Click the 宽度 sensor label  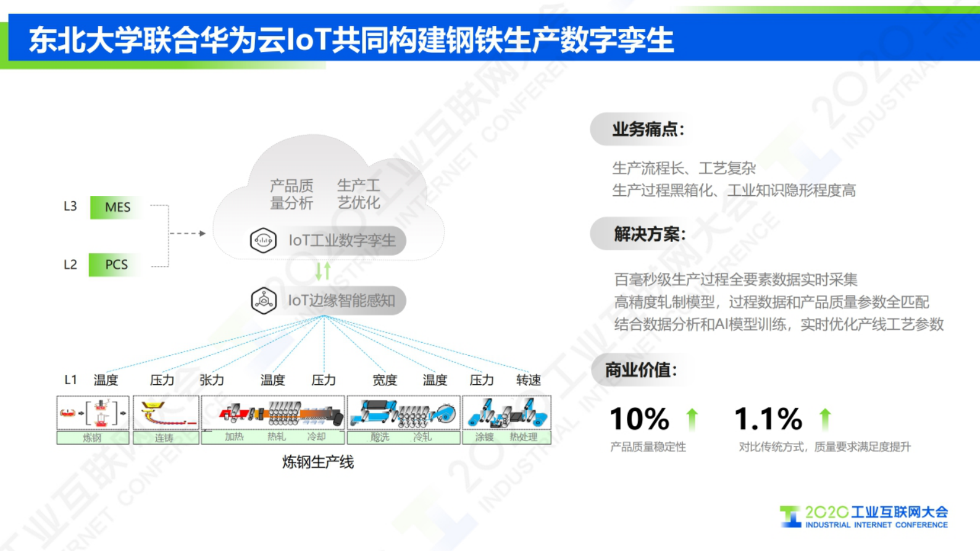click(385, 380)
